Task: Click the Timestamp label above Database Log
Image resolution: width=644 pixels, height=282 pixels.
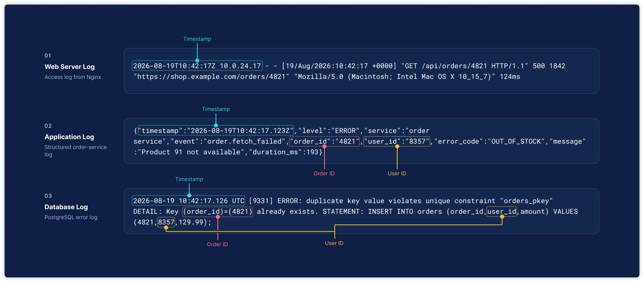Action: pyautogui.click(x=189, y=179)
